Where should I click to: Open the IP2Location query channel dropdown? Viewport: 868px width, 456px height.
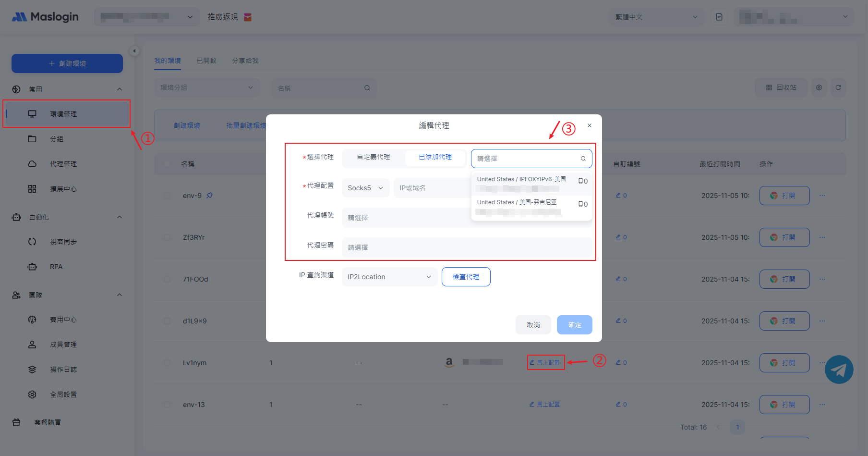tap(389, 277)
